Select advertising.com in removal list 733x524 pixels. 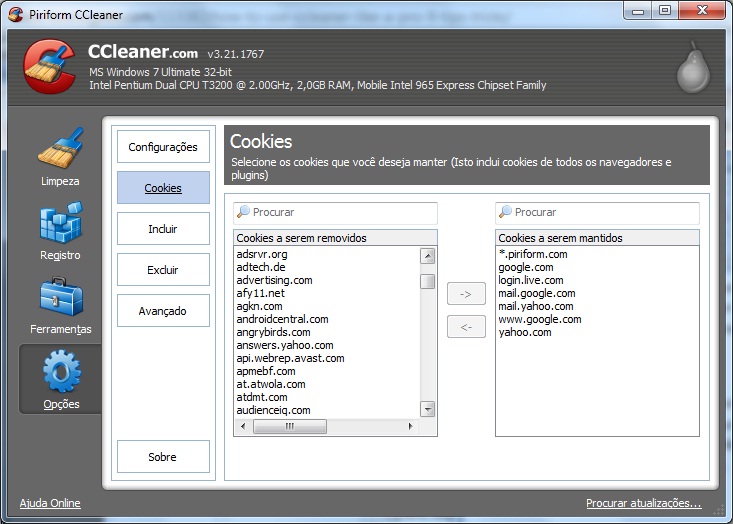274,280
